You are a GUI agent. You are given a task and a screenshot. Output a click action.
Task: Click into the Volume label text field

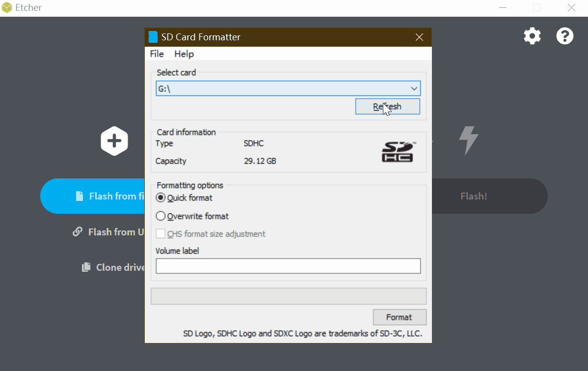288,266
